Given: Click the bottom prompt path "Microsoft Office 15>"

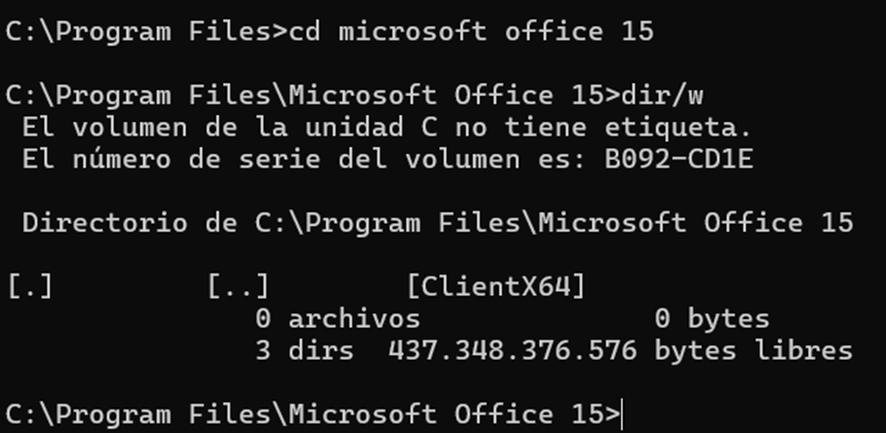Looking at the screenshot, I should [x=453, y=414].
